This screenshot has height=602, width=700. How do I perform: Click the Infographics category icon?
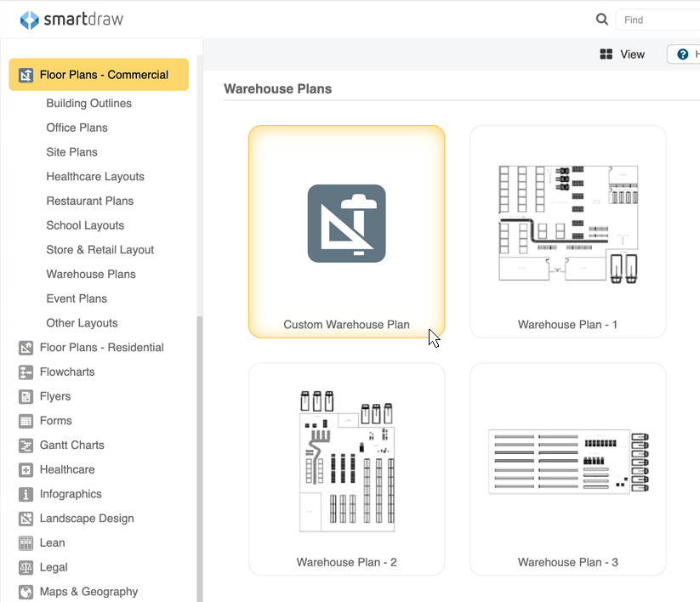click(x=26, y=494)
